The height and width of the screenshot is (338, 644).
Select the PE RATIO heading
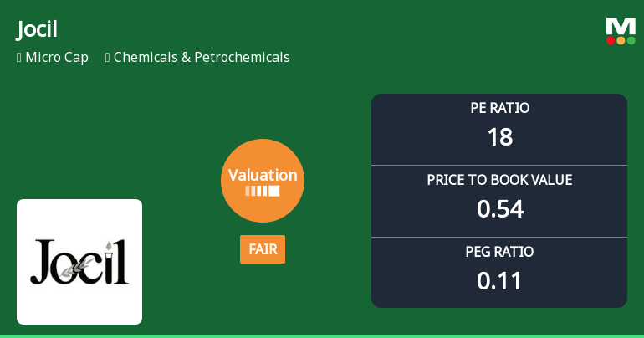[499, 108]
